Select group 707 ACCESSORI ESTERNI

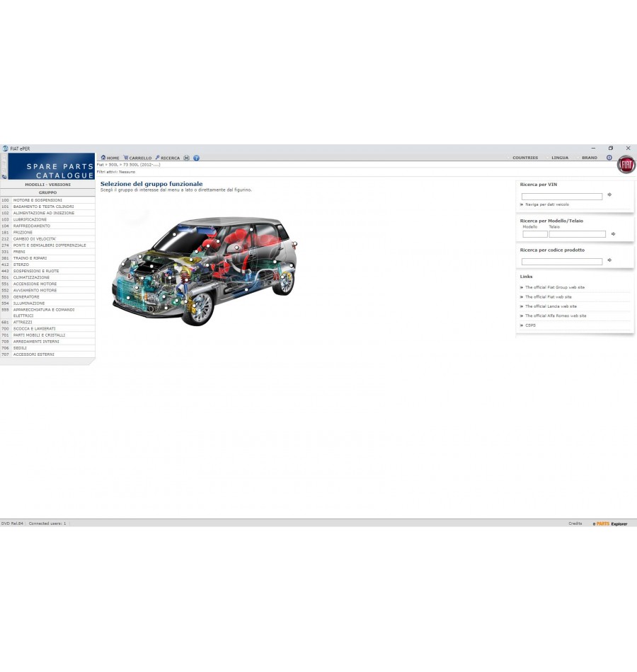click(47, 354)
